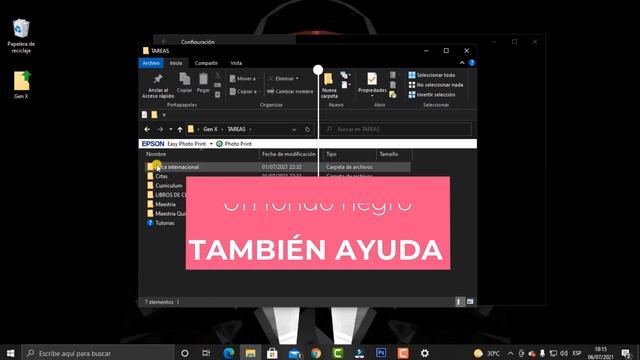Pin folder with Anclar al Acceso rápido
The width and height of the screenshot is (640, 360).
point(158,86)
